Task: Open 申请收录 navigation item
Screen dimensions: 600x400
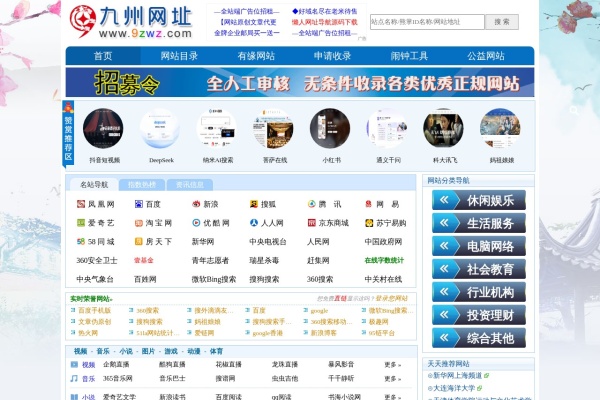Action: [333, 56]
